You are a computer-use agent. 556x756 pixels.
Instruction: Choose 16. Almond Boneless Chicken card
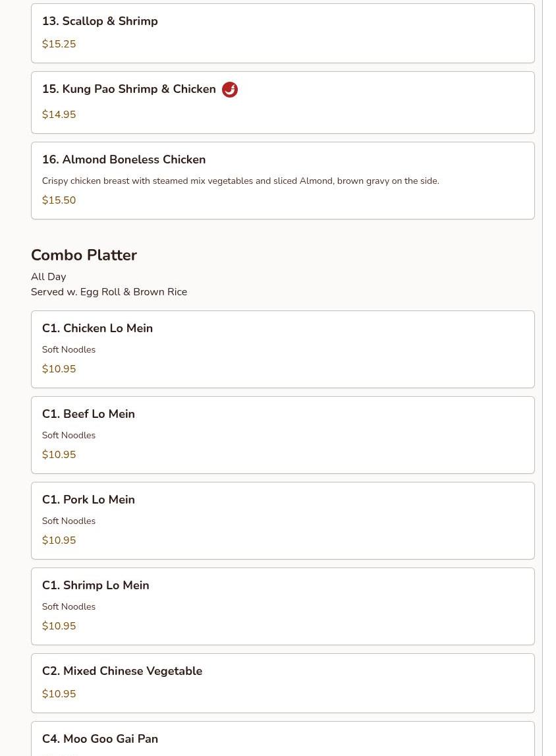tap(283, 181)
